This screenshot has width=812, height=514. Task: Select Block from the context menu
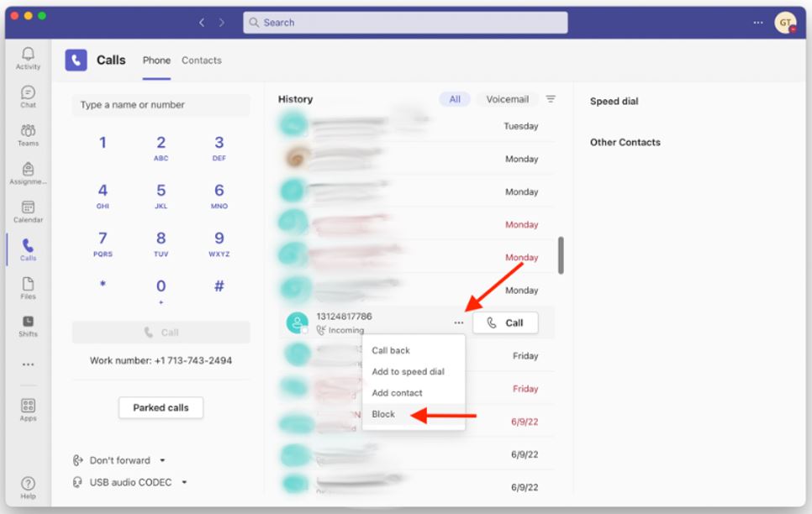382,414
